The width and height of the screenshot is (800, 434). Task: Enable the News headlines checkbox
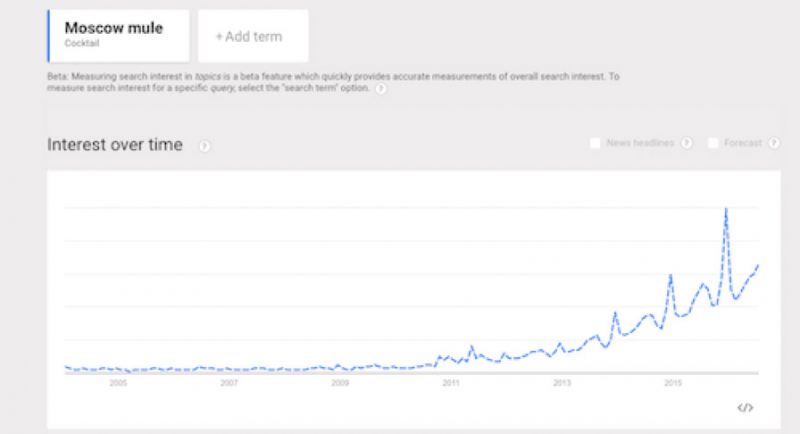pos(595,144)
